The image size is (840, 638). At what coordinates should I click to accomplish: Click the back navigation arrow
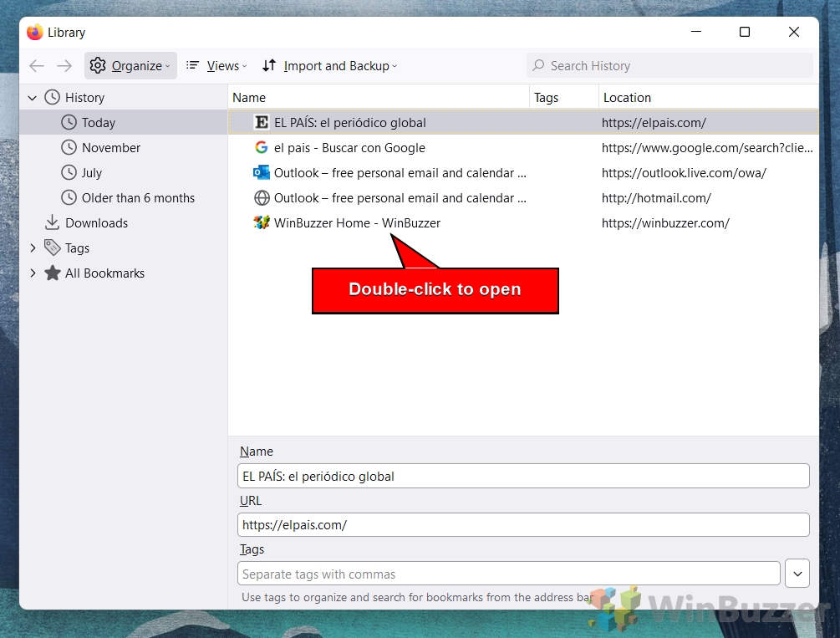point(36,65)
